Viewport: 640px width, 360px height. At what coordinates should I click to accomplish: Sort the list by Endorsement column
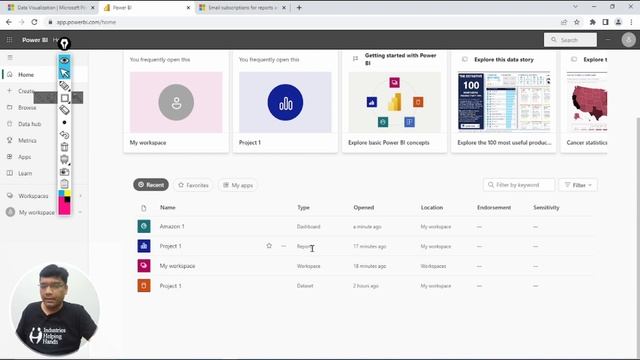(494, 207)
